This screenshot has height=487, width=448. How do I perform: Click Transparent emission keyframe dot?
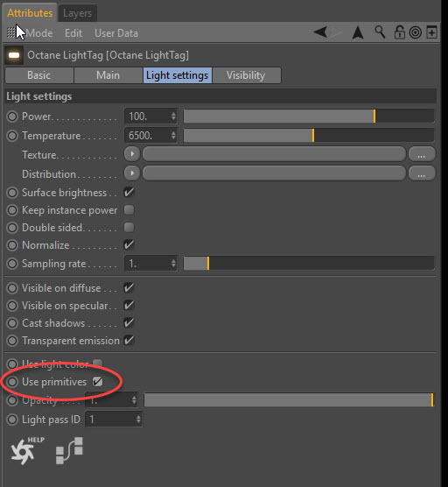coord(12,341)
